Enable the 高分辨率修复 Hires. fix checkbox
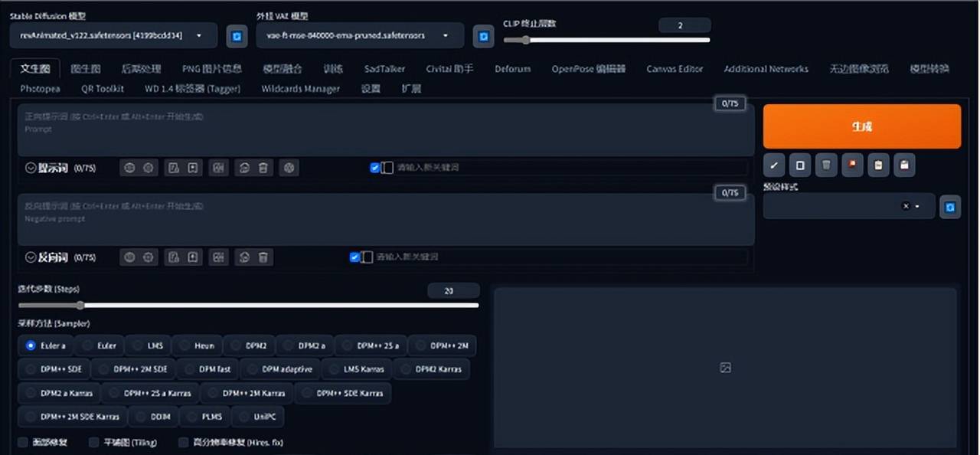980x455 pixels. [183, 442]
